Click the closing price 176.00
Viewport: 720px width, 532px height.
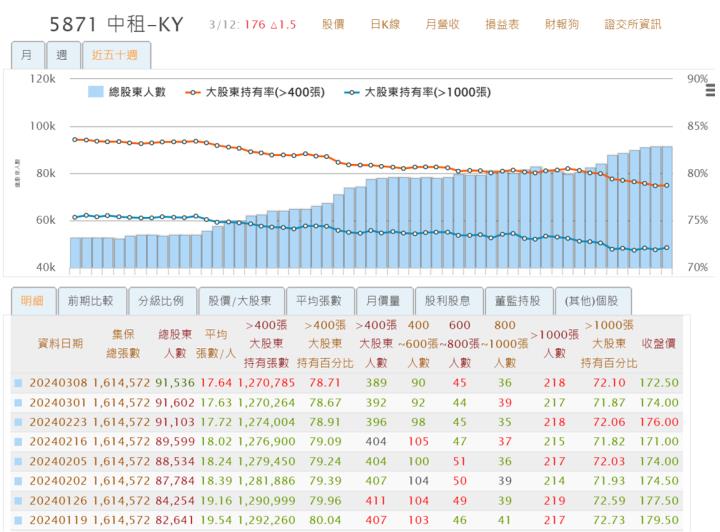(658, 422)
